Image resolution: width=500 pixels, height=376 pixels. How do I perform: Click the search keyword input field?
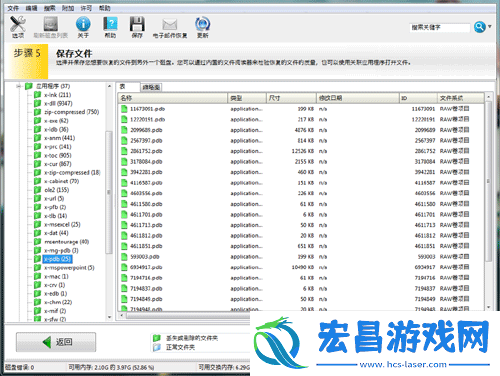(x=440, y=27)
